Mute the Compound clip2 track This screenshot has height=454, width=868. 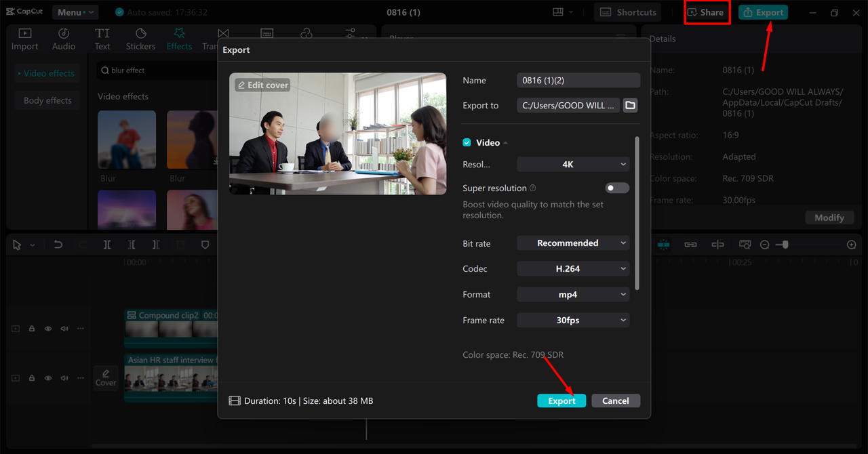click(x=64, y=329)
